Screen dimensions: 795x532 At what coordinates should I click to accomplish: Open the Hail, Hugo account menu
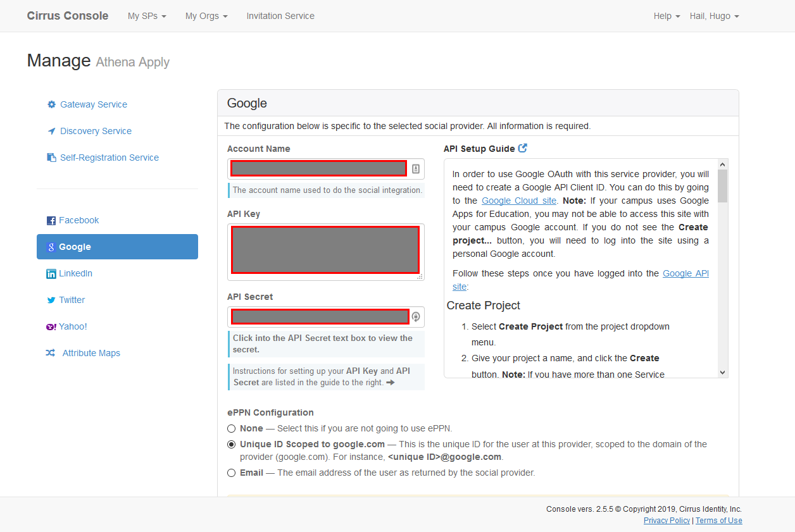[714, 16]
